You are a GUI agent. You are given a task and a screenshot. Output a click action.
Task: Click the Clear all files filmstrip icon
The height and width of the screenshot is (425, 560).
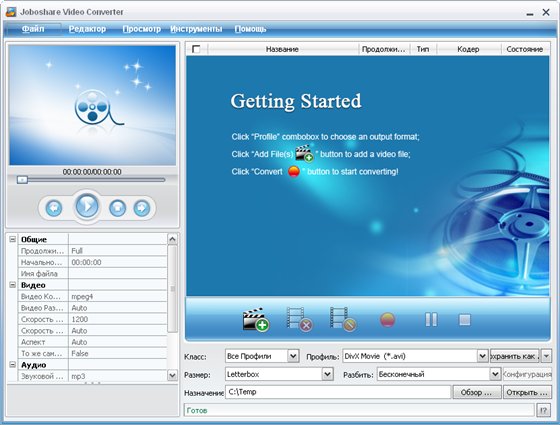pyautogui.click(x=343, y=319)
